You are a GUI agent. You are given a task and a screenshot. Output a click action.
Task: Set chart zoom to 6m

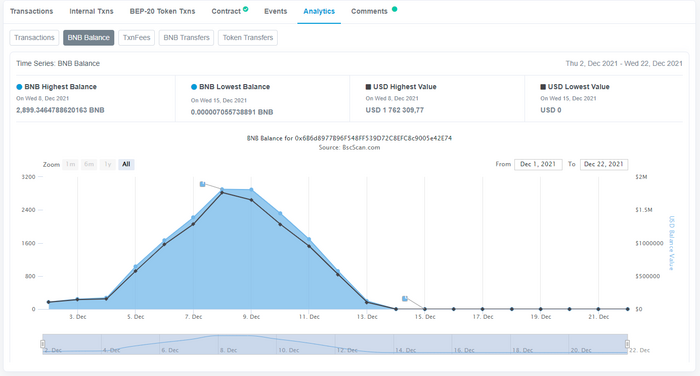pos(89,164)
